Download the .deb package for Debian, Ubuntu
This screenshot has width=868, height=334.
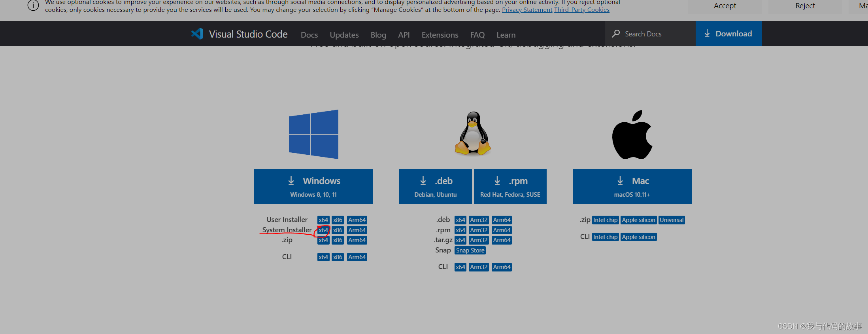[x=436, y=186]
